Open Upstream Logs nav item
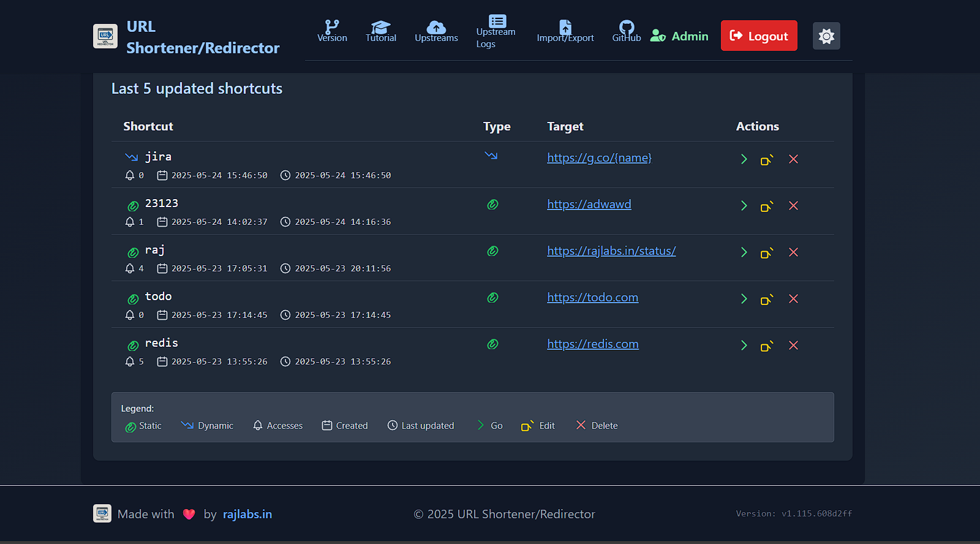 (x=496, y=31)
